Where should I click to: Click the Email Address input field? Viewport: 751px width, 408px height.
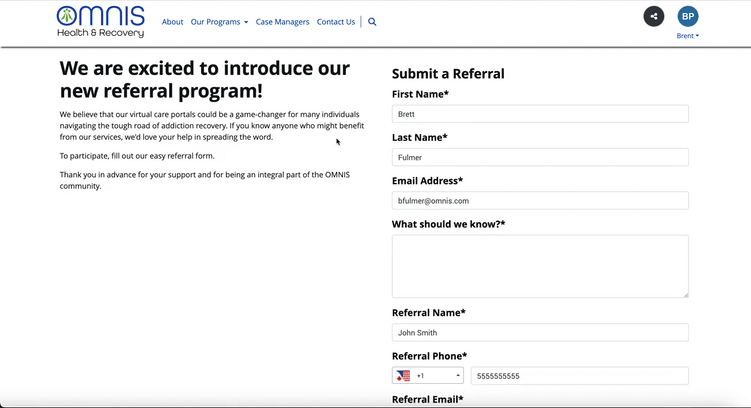click(x=540, y=201)
